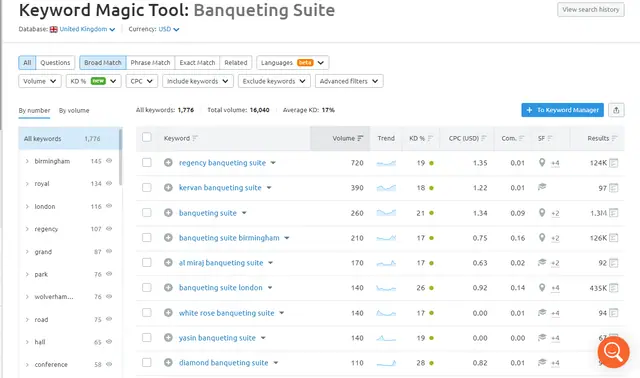
Task: Click View search history button
Action: [591, 9]
